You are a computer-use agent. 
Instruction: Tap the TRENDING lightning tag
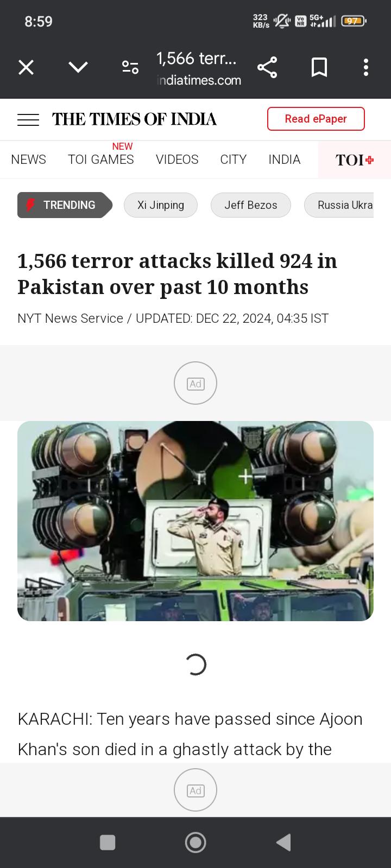[x=65, y=205]
